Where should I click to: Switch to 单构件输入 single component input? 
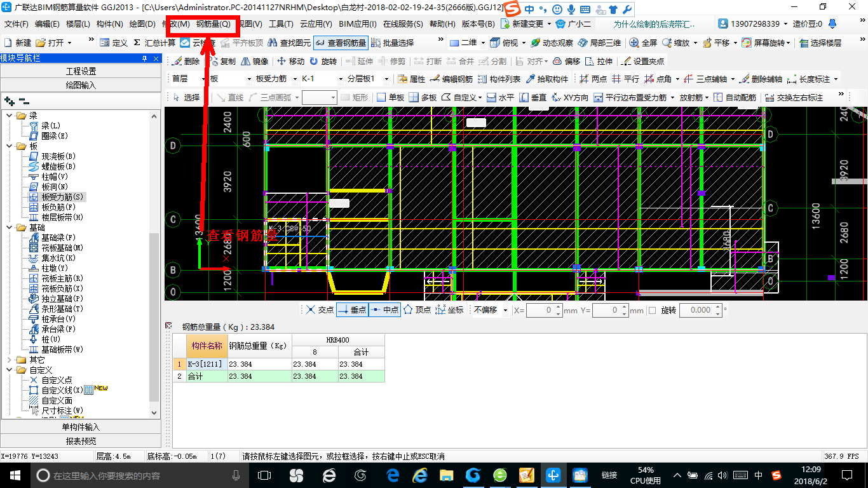[x=81, y=427]
